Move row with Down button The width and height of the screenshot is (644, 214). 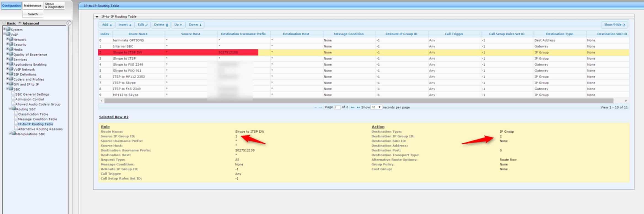click(195, 25)
